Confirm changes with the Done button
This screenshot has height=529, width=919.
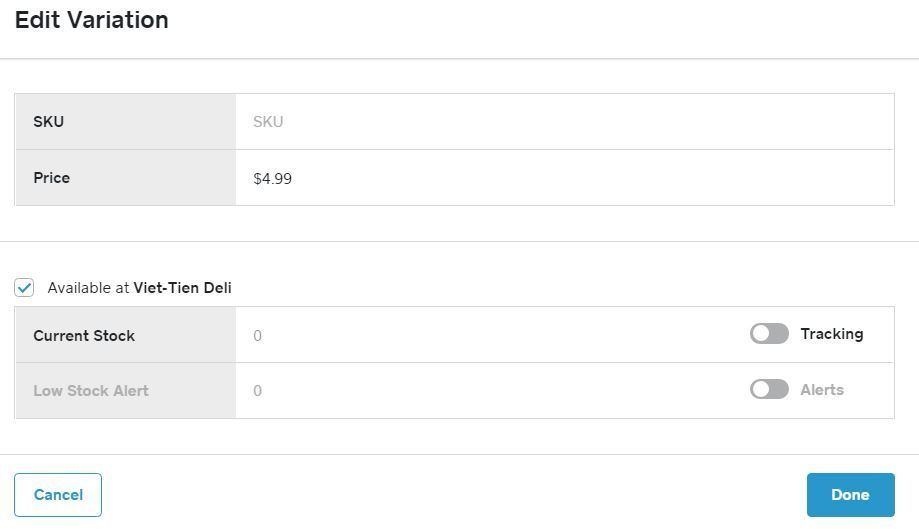[850, 495]
